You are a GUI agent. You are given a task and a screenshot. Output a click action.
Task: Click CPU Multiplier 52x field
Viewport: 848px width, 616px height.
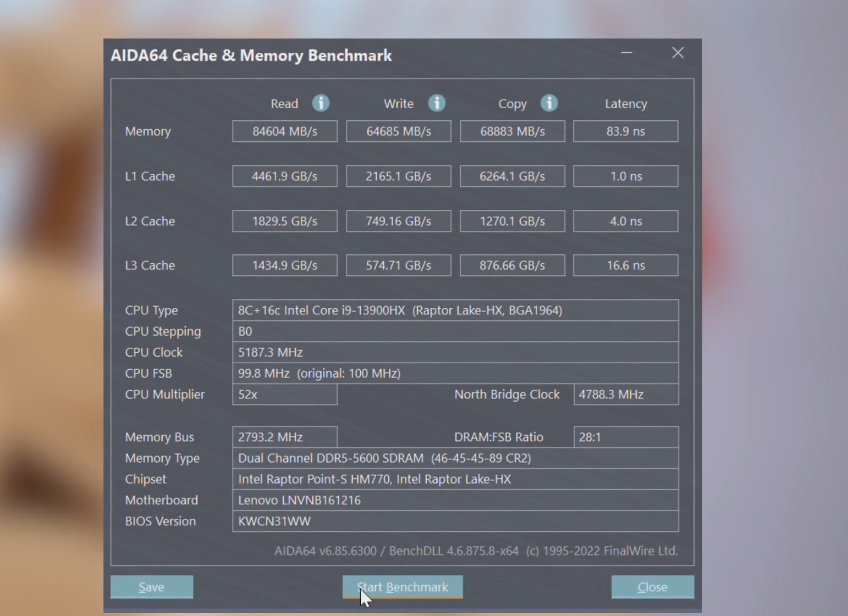click(x=285, y=395)
